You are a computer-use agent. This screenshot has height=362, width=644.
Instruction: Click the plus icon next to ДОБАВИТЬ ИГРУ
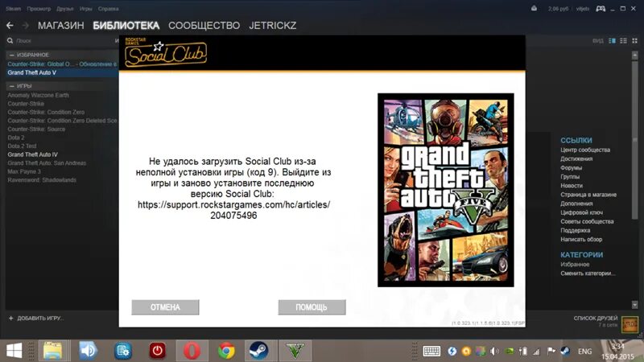11,318
